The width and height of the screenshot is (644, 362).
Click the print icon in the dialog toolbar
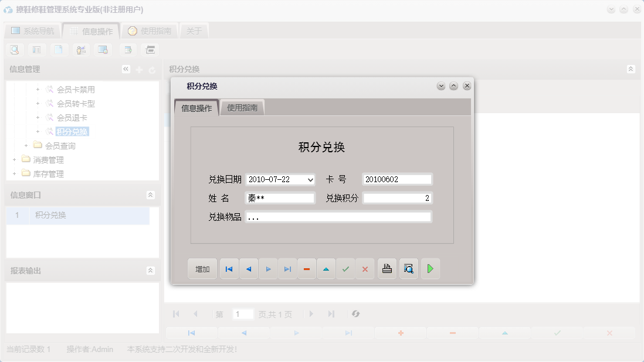387,268
